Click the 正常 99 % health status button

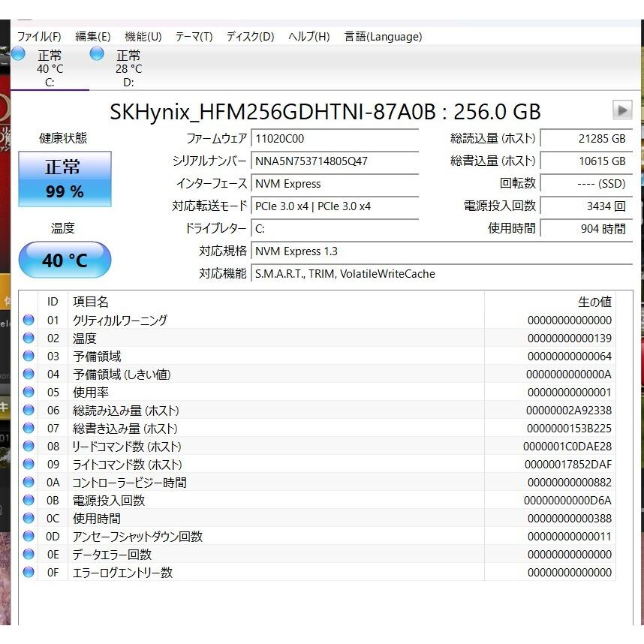coord(65,179)
